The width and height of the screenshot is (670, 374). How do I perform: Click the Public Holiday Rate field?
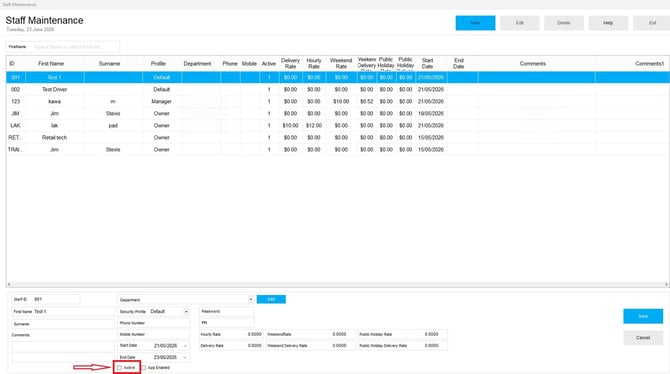pyautogui.click(x=402, y=334)
